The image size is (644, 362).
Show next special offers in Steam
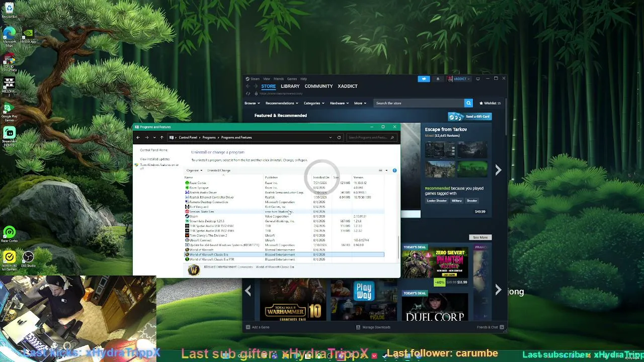click(498, 290)
